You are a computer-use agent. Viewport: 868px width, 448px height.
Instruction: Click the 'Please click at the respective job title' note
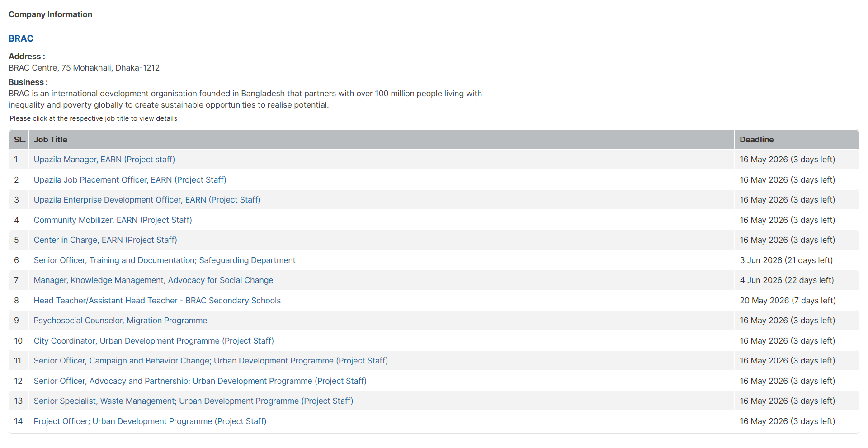click(x=94, y=118)
